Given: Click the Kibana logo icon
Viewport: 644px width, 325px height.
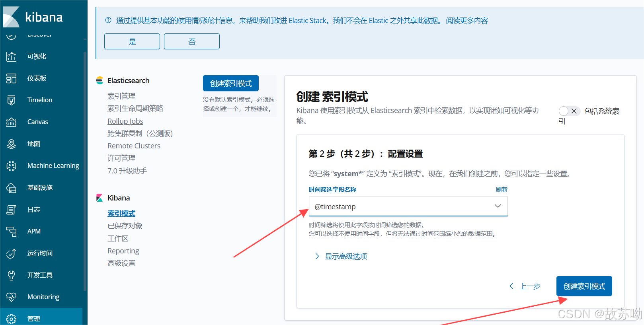Looking at the screenshot, I should [11, 17].
